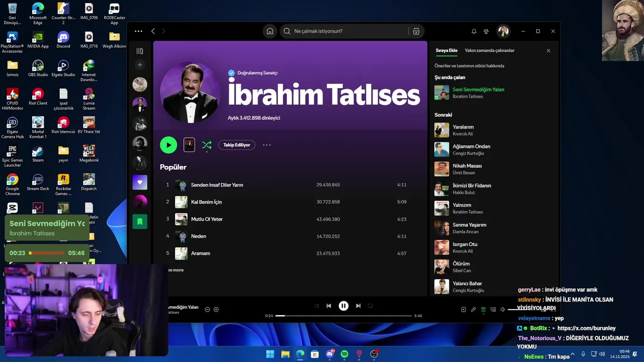Add current song with plus circle icon
The width and height of the screenshot is (644, 362).
[216, 309]
